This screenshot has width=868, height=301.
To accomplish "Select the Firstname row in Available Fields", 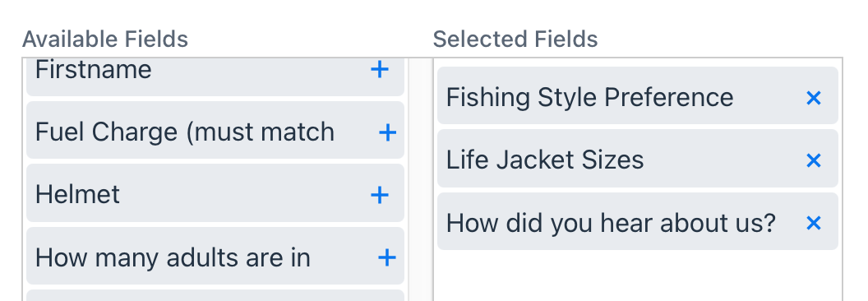I will coord(215,77).
